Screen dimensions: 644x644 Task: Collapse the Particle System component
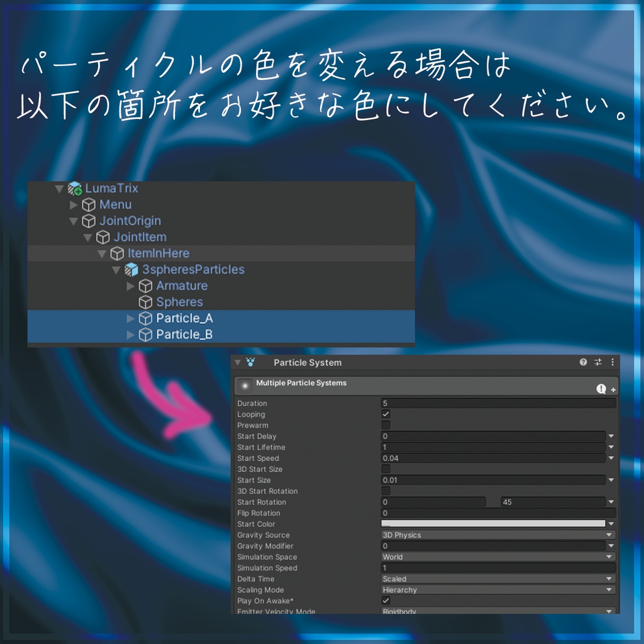(x=238, y=362)
